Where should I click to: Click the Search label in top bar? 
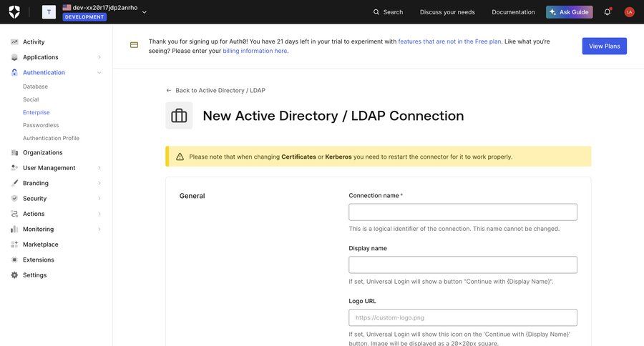coord(393,12)
